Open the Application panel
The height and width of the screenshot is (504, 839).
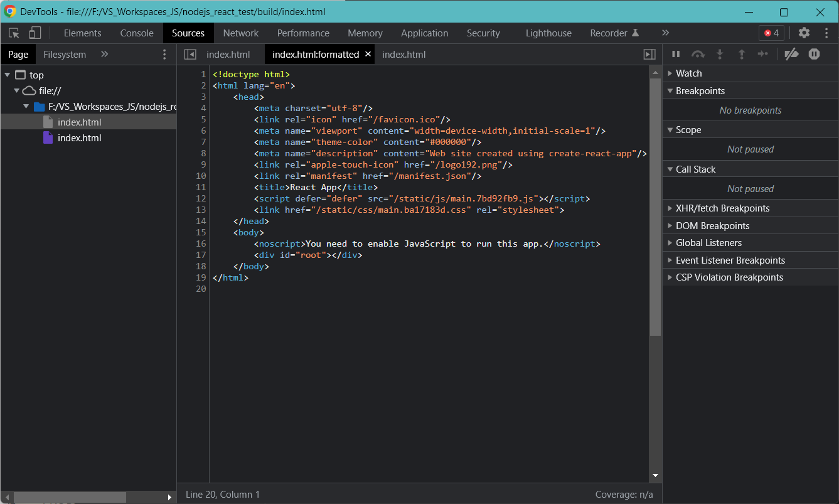pyautogui.click(x=425, y=33)
